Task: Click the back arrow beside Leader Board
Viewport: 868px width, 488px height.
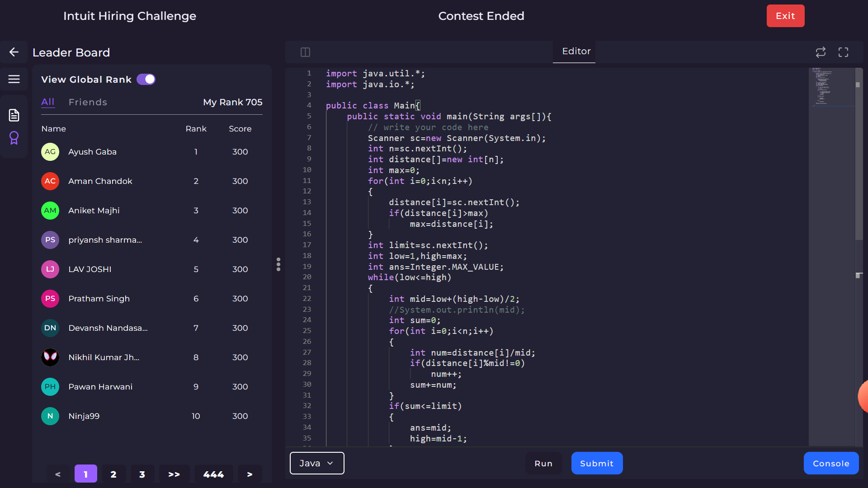Action: coord(14,52)
